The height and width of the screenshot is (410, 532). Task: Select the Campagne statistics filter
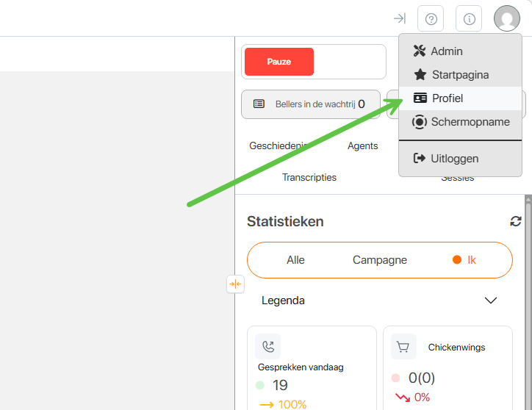coord(379,260)
